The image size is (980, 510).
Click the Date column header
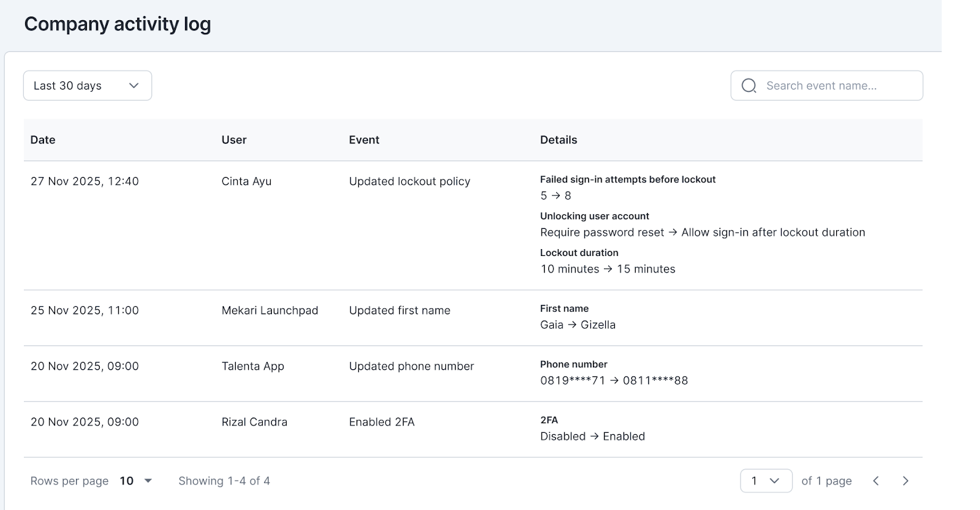pyautogui.click(x=43, y=140)
